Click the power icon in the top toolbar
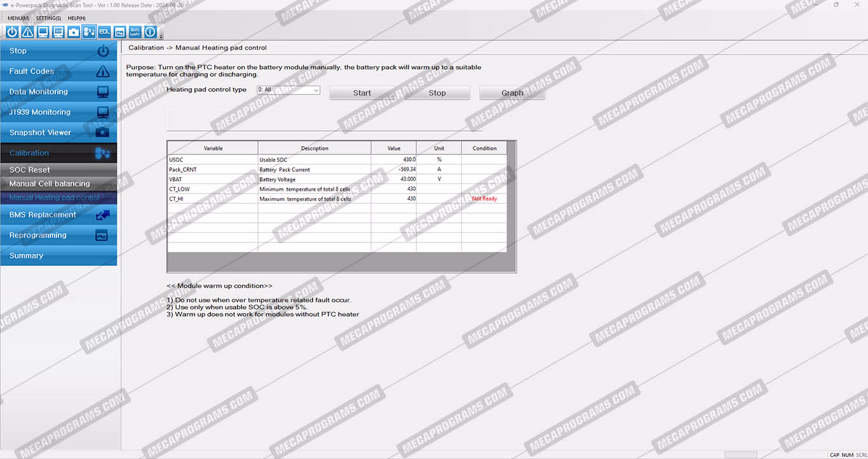 (12, 32)
